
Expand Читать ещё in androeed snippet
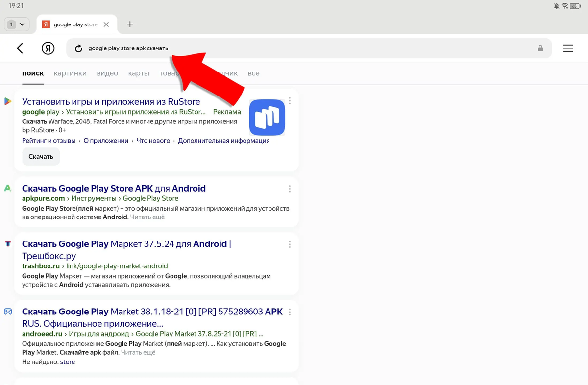[138, 352]
